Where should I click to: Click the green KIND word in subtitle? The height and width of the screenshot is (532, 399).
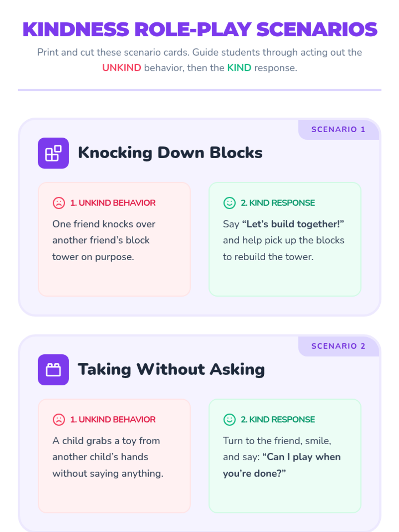click(x=239, y=68)
